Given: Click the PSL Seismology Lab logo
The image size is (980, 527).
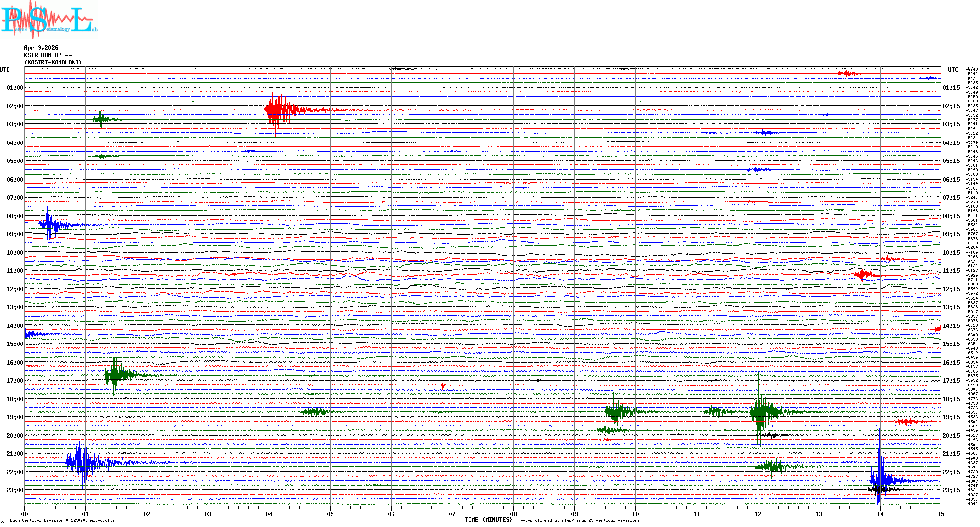Looking at the screenshot, I should point(48,20).
